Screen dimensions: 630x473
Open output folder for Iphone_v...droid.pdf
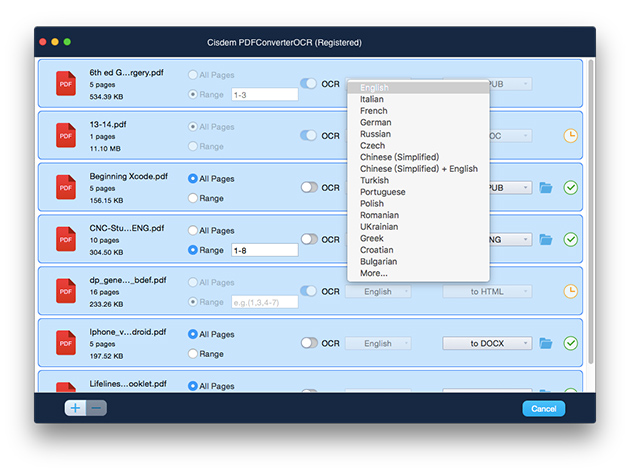click(x=546, y=343)
